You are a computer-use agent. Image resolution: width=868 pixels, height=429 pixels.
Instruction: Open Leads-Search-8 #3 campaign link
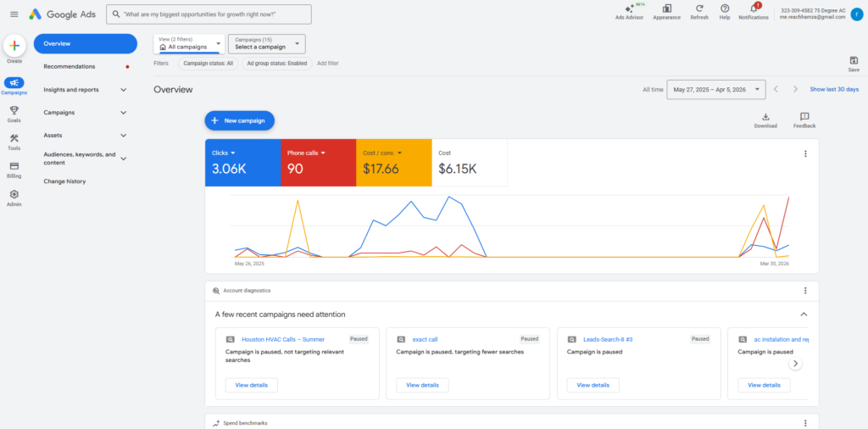608,339
